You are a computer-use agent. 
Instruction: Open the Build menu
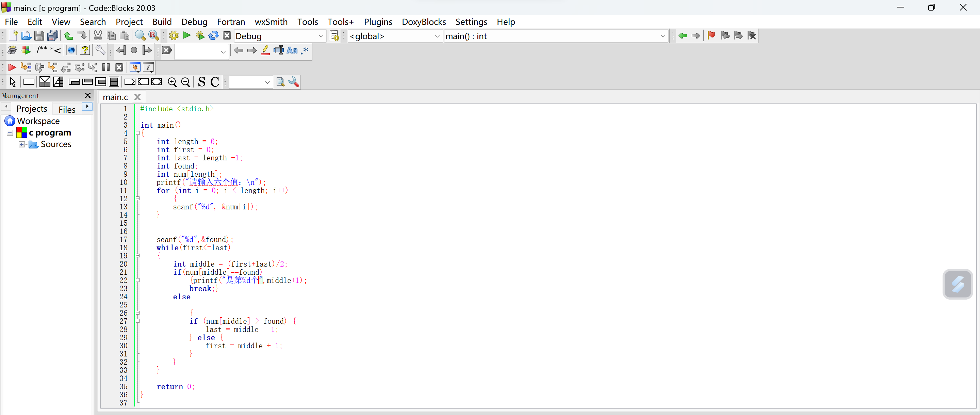point(162,22)
